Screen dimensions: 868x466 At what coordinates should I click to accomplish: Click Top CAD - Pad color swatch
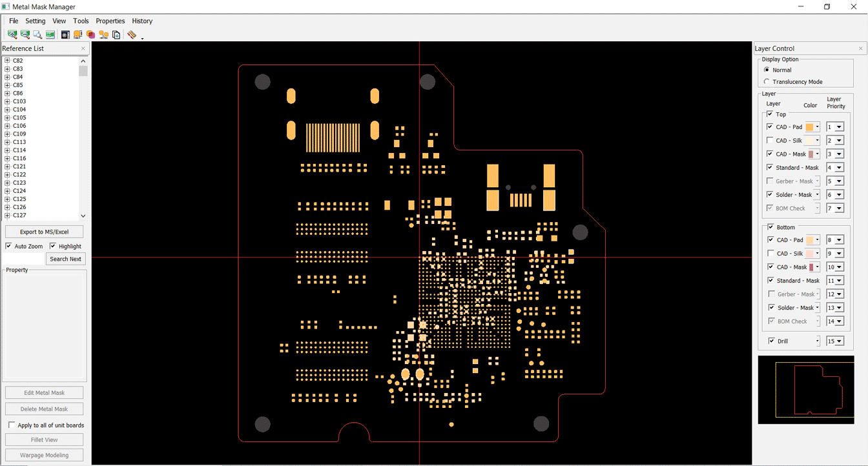pos(810,127)
